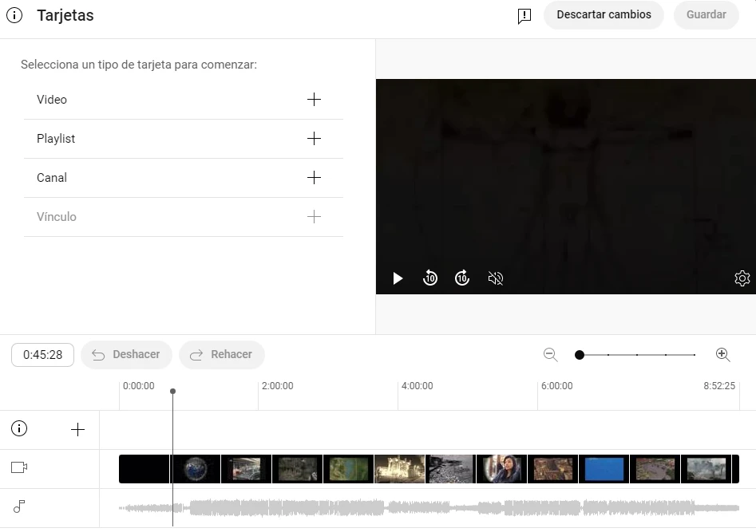The width and height of the screenshot is (756, 532).
Task: Add a new card with the plus icon
Action: coord(77,428)
